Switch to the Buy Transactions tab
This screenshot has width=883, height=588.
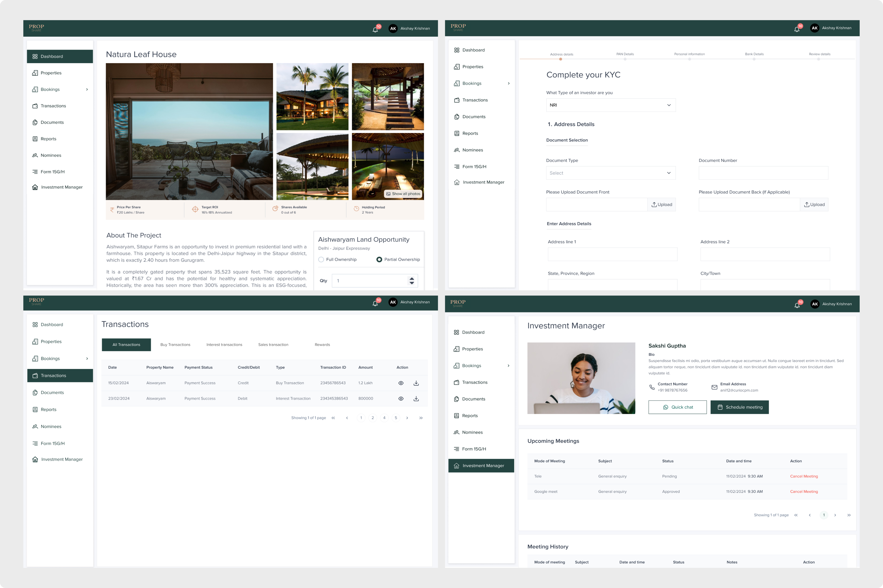coord(175,345)
